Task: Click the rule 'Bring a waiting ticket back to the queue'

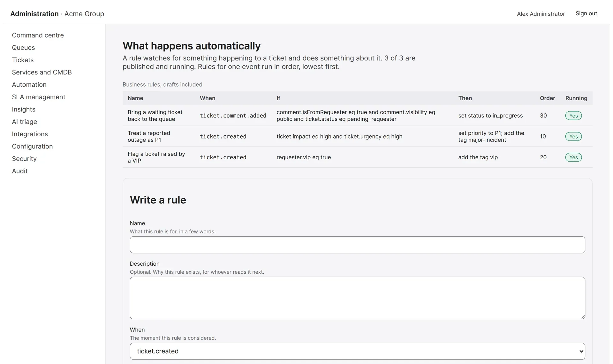Action: click(155, 116)
